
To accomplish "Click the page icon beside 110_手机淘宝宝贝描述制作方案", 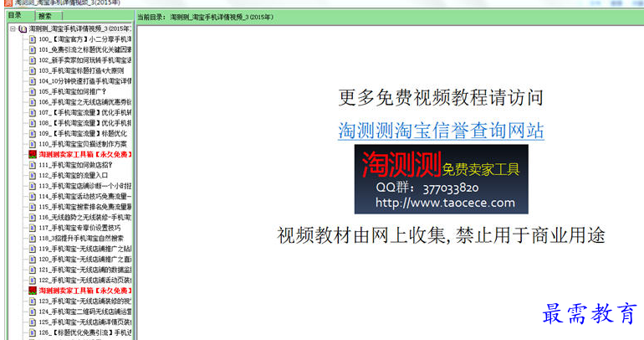I will point(33,144).
